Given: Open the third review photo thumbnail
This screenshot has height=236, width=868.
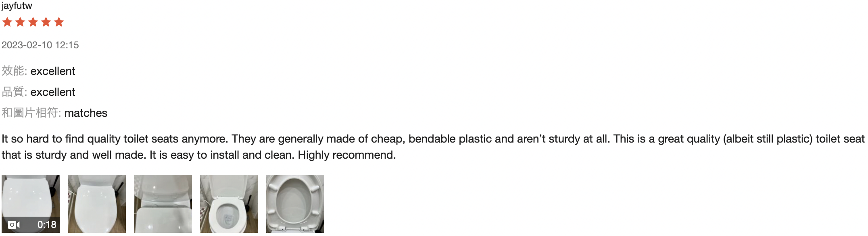Looking at the screenshot, I should [163, 204].
